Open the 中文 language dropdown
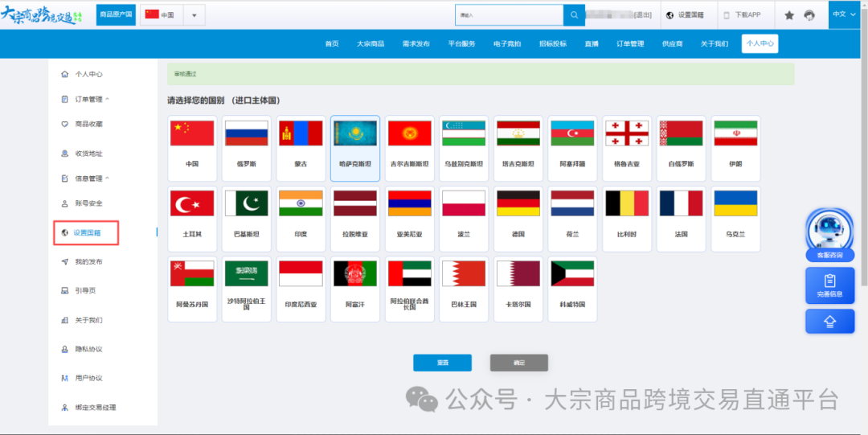The height and width of the screenshot is (435, 868). (x=844, y=14)
